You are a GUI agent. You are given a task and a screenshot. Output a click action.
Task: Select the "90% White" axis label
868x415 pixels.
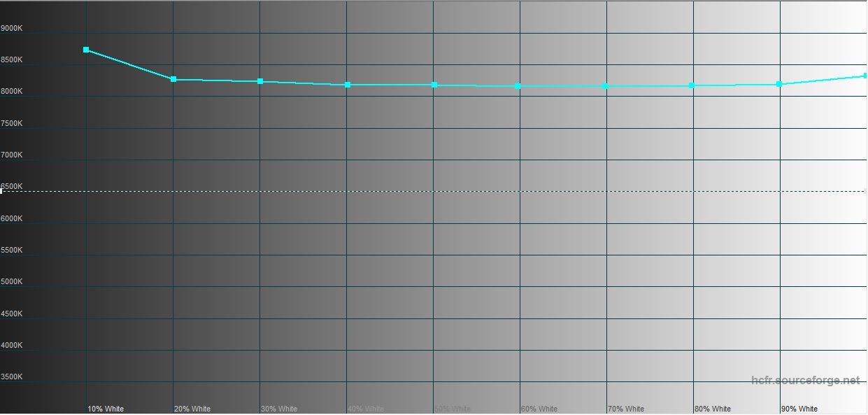coord(799,409)
